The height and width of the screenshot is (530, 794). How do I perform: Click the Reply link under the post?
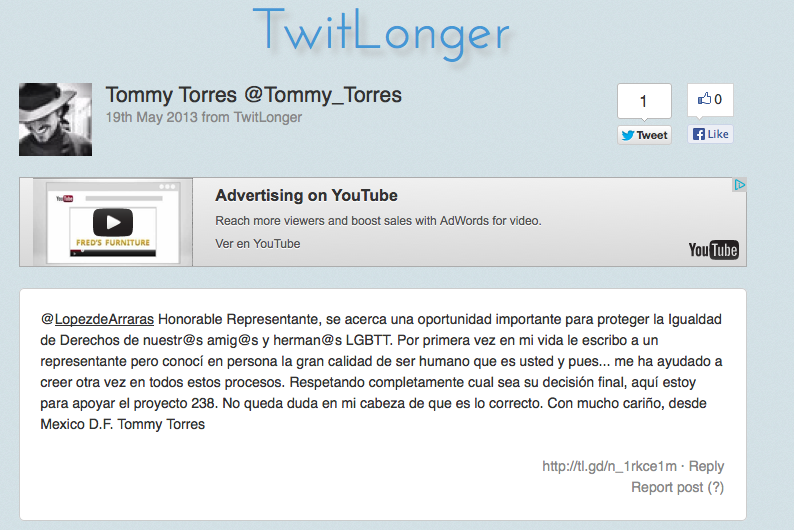coord(706,466)
